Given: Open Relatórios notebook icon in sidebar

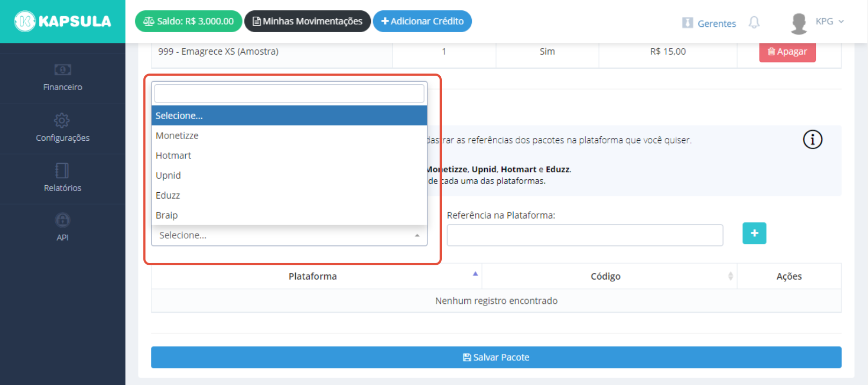Looking at the screenshot, I should pyautogui.click(x=62, y=171).
